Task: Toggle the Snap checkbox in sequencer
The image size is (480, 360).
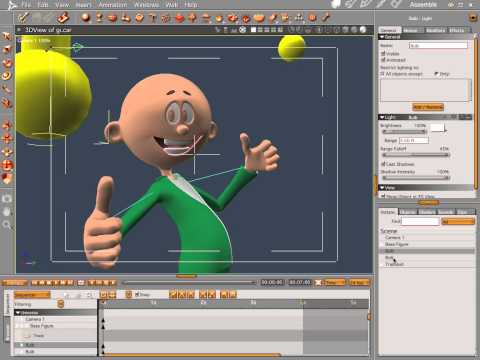Action: pyautogui.click(x=137, y=294)
